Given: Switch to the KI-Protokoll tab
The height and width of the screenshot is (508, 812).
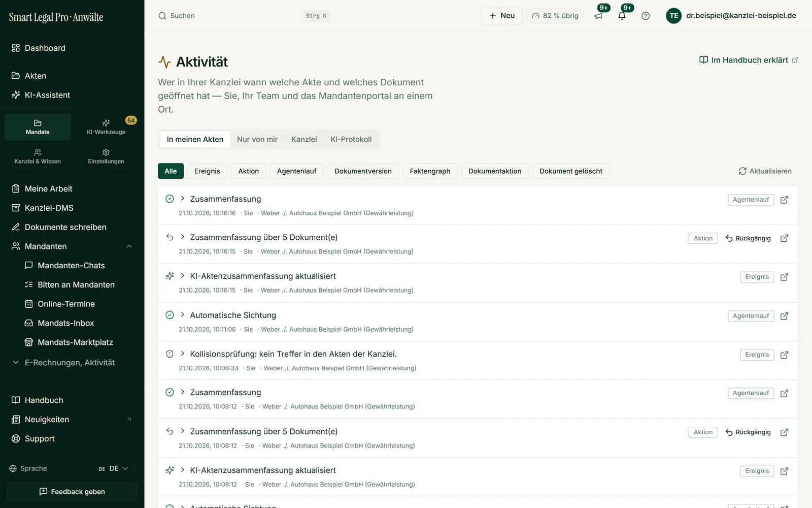Looking at the screenshot, I should [351, 139].
